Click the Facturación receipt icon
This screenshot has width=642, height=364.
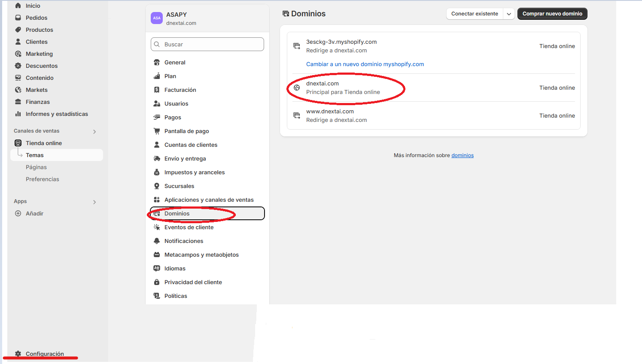click(x=157, y=90)
